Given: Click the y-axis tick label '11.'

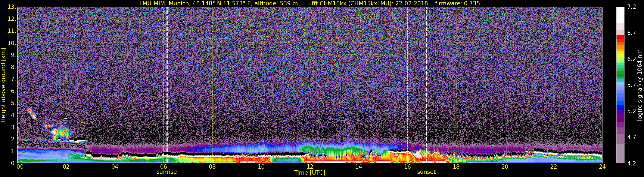Looking at the screenshot, I should (x=12, y=31).
